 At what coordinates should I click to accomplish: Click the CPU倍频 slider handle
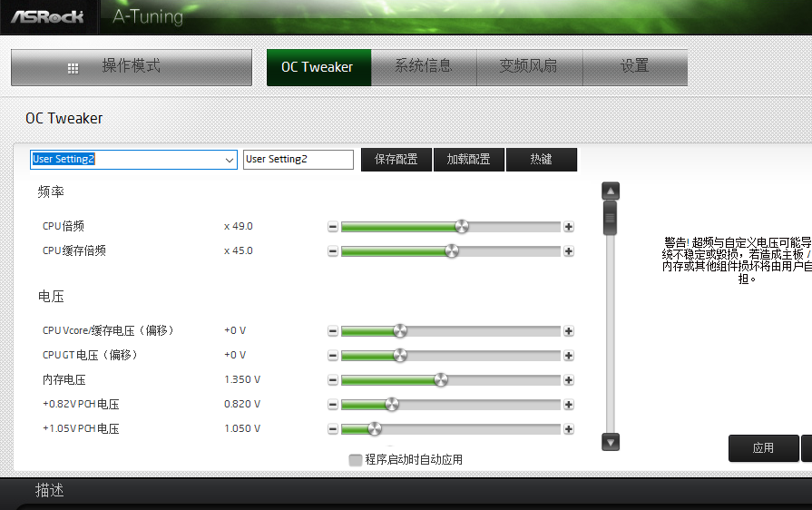462,227
